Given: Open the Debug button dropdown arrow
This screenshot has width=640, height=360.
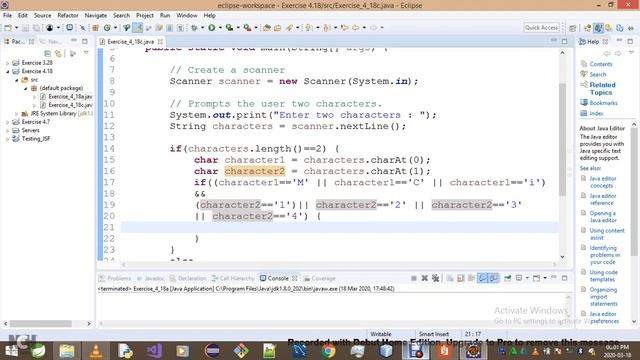Looking at the screenshot, I should click(202, 28).
